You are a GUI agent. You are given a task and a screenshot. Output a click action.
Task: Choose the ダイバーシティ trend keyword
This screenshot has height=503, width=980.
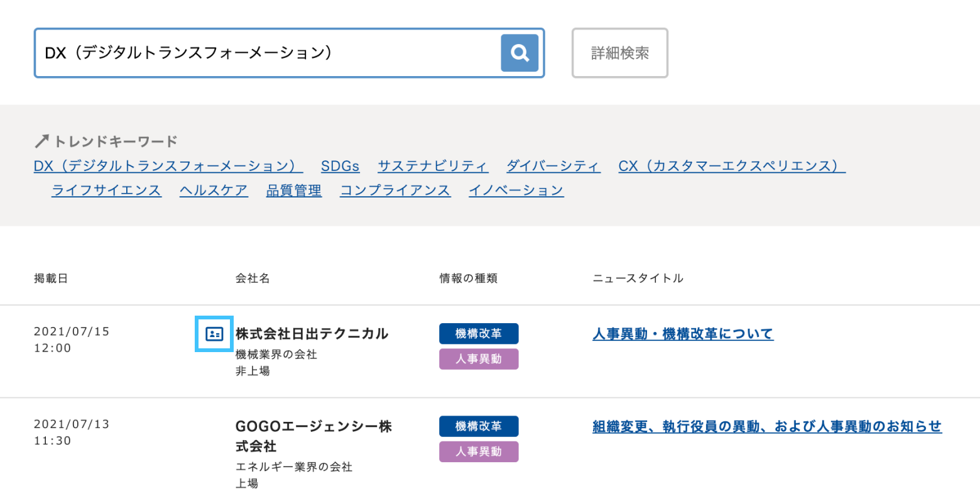point(553,166)
